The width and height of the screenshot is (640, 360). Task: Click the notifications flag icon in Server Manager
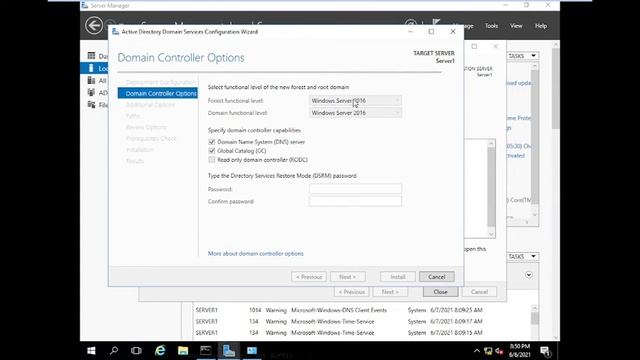click(x=436, y=23)
